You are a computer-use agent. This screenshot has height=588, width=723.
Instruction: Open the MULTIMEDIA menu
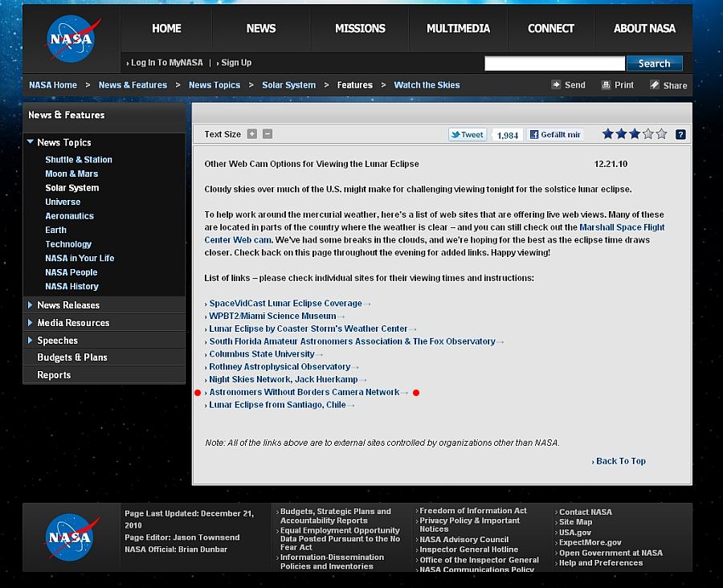459,29
